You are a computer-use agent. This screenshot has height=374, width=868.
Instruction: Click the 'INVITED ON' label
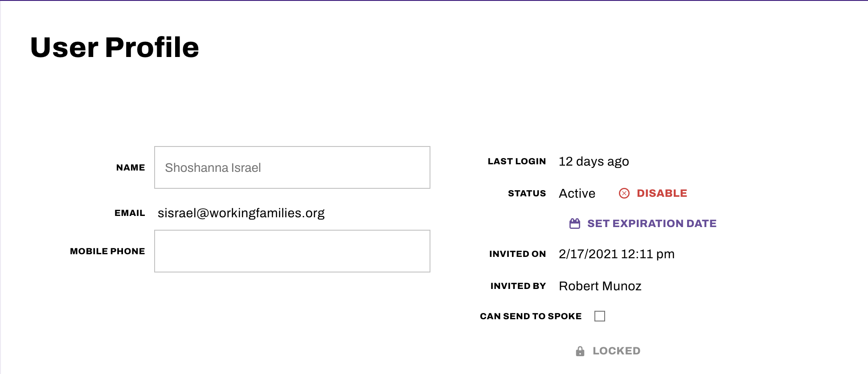tap(518, 254)
